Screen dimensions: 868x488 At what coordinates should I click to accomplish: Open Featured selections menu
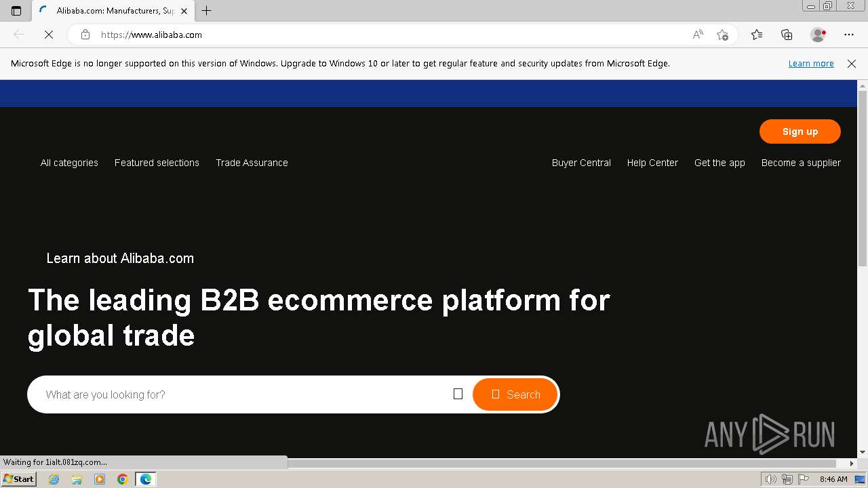pyautogui.click(x=157, y=163)
